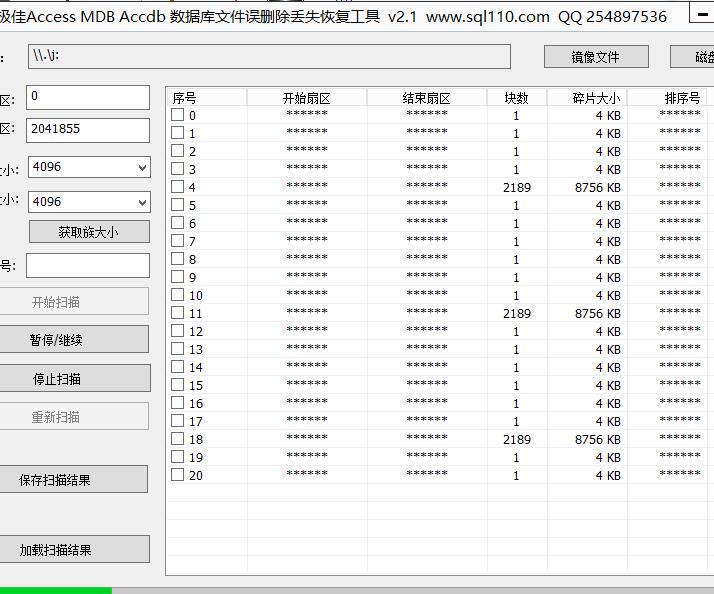Screen dimensions: 714x594
Task: Click sort number cell of row 15
Action: (x=680, y=384)
